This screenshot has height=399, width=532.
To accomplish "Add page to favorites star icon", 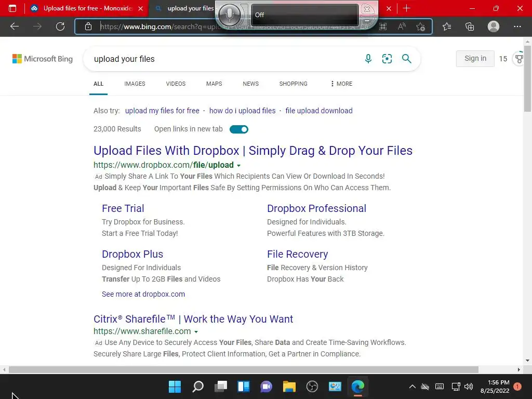I will pos(421,26).
